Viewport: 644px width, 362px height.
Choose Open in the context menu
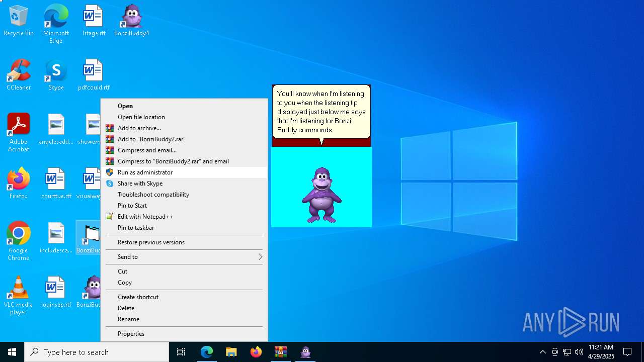coord(184,106)
